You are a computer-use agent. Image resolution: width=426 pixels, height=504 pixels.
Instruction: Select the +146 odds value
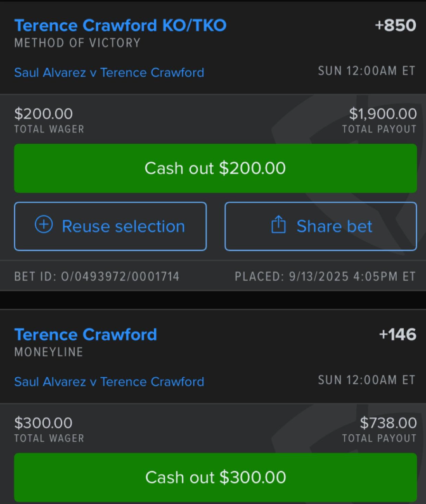coord(397,334)
